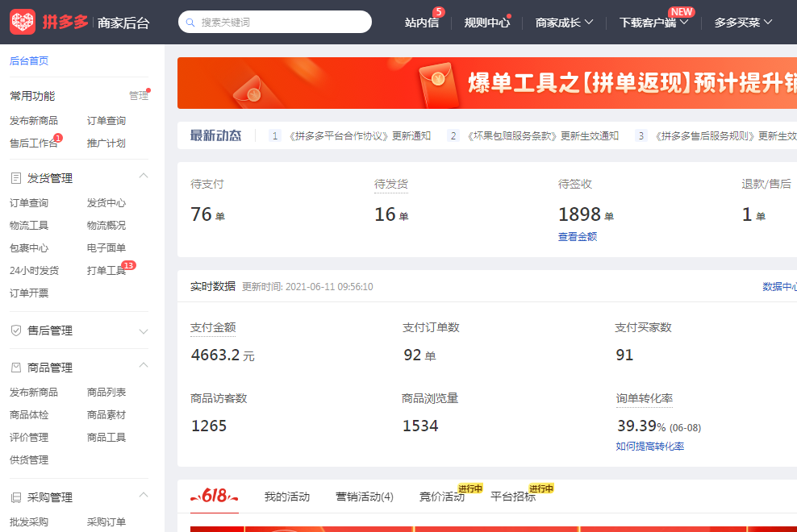The image size is (797, 532).
Task: Click the 退款/售后 1 单 figure
Action: [x=753, y=214]
